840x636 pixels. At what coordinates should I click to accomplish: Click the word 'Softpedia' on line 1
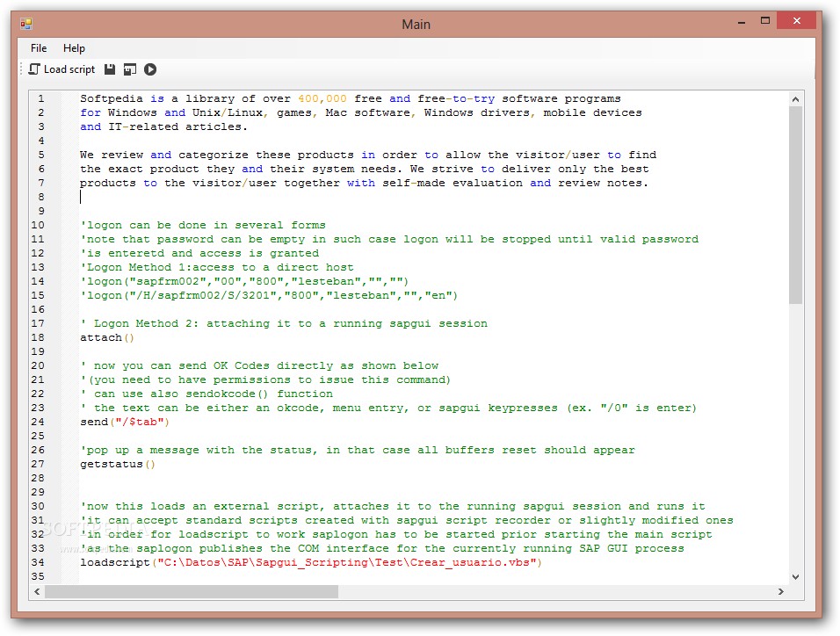[112, 98]
